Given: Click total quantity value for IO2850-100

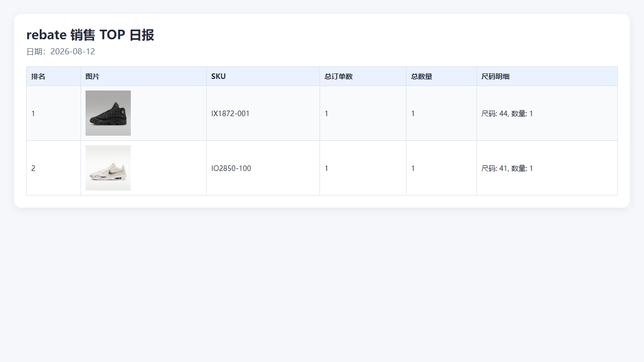Looking at the screenshot, I should point(413,168).
